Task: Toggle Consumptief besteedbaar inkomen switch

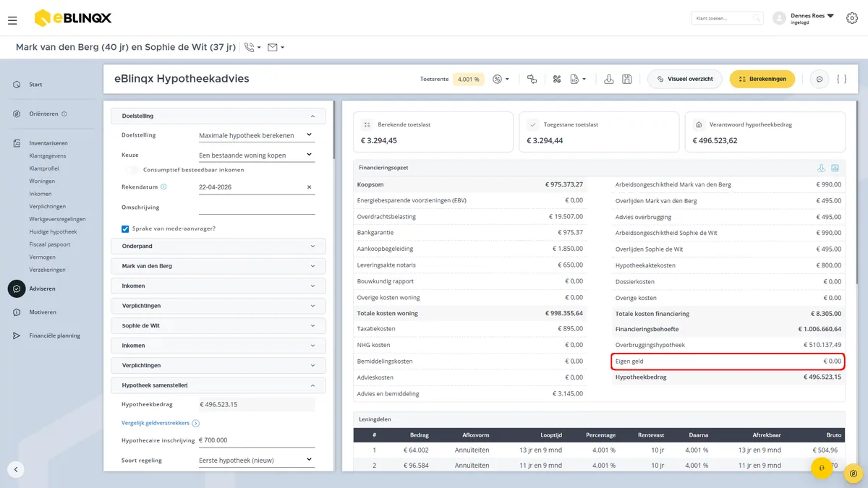Action: 132,170
